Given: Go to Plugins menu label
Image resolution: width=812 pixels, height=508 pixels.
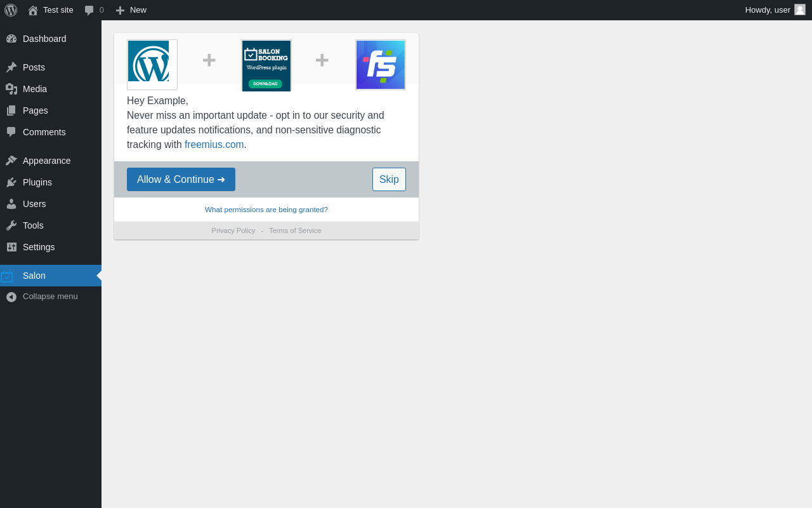Looking at the screenshot, I should [x=37, y=182].
